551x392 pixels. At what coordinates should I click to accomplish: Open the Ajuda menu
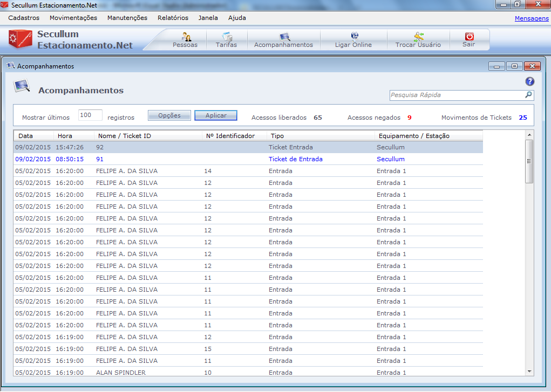click(237, 18)
